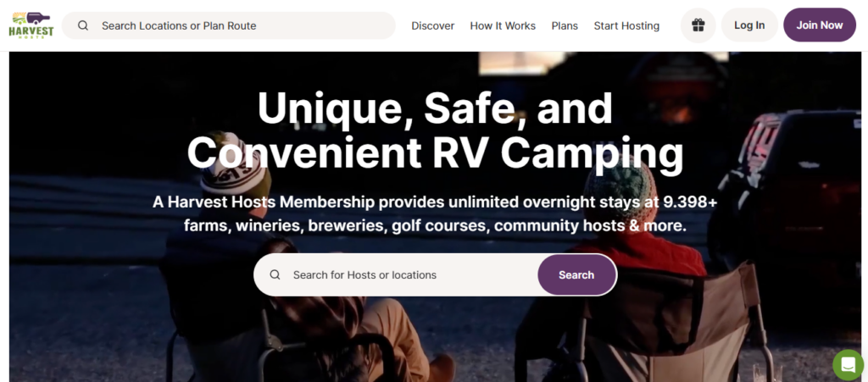868x382 pixels.
Task: Select Start Hosting in the navigation
Action: 626,25
